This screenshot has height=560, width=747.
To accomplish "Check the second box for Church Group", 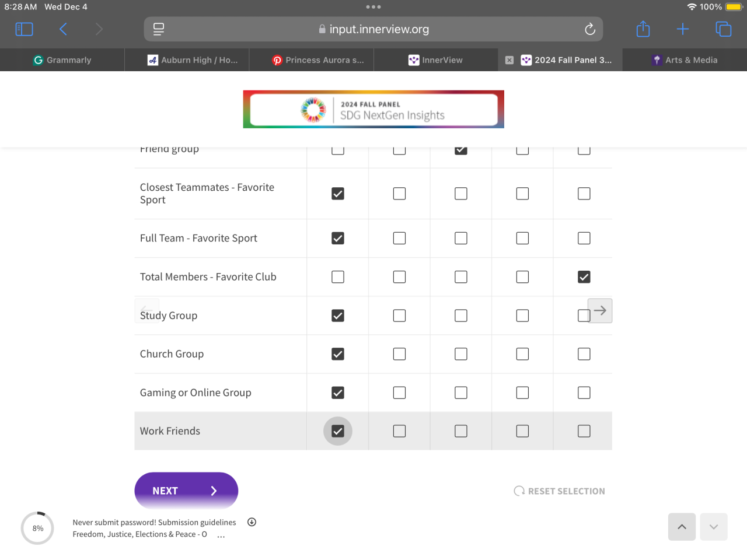I will [399, 354].
